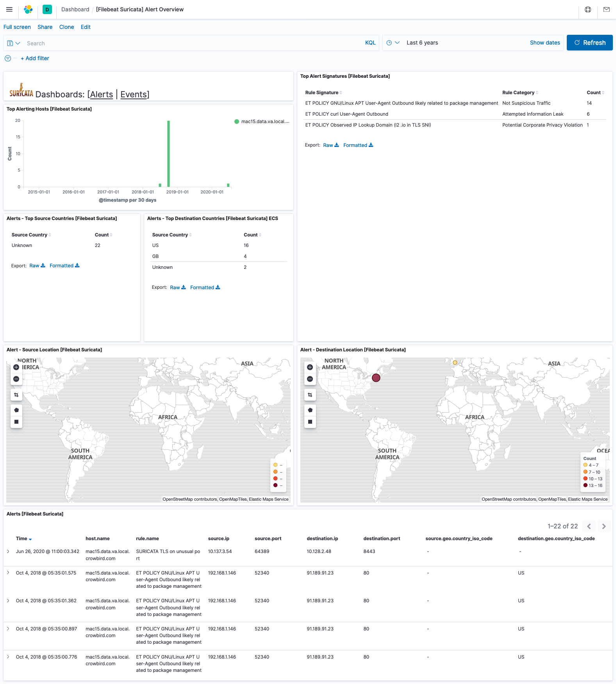The height and width of the screenshot is (684, 616).
Task: Open the newsfeed mail icon
Action: click(x=606, y=9)
